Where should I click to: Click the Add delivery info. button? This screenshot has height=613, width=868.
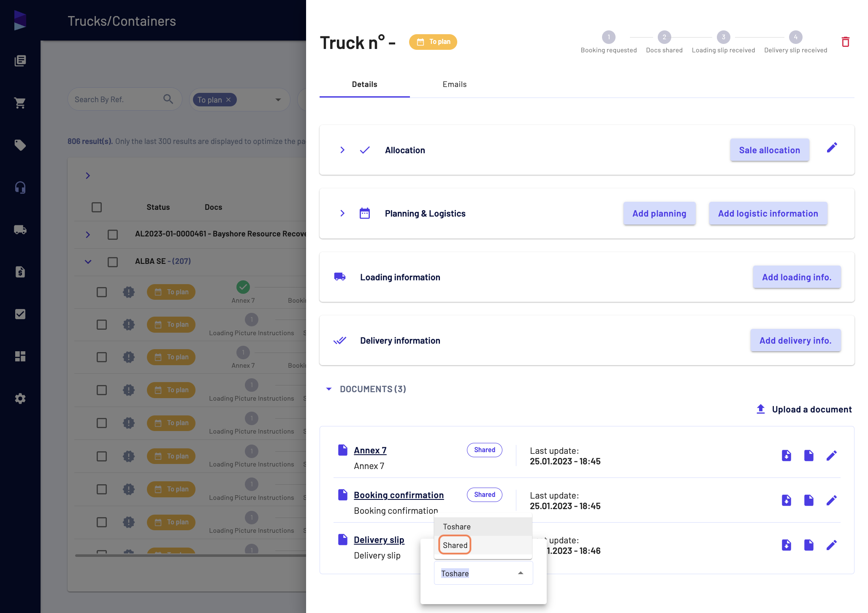795,340
